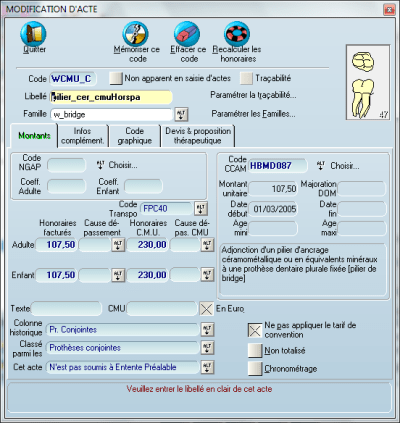400x423 pixels.
Task: Toggle the Traçabilité checkbox
Action: pos(246,78)
